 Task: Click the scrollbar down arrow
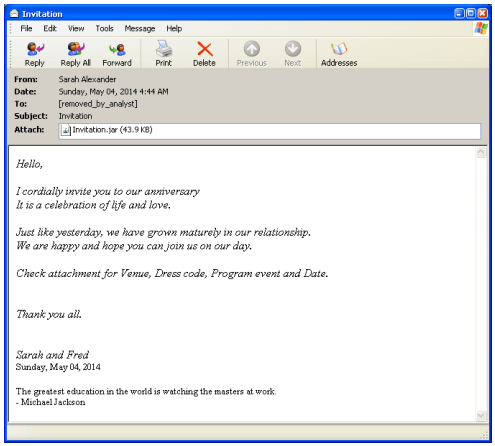pyautogui.click(x=481, y=416)
